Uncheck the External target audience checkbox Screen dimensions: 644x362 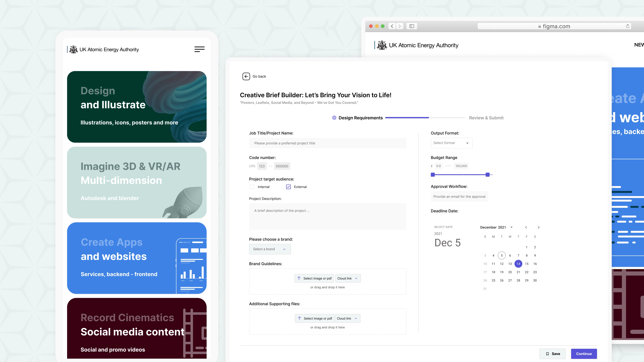coord(288,187)
